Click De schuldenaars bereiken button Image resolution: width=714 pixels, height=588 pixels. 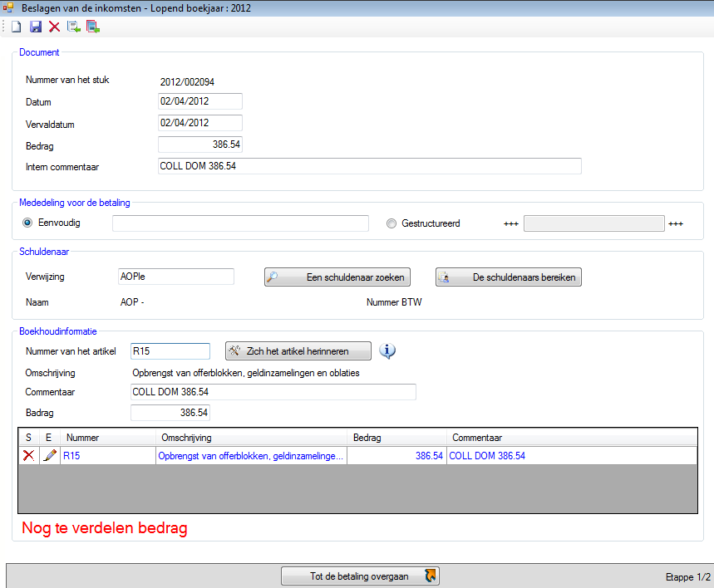point(509,277)
